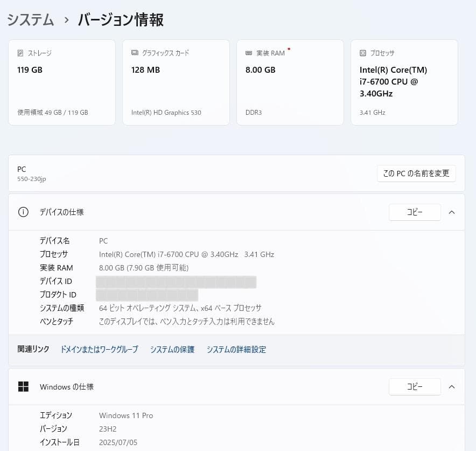
Task: Click the CPU icon beside プロセッサ
Action: coord(363,53)
